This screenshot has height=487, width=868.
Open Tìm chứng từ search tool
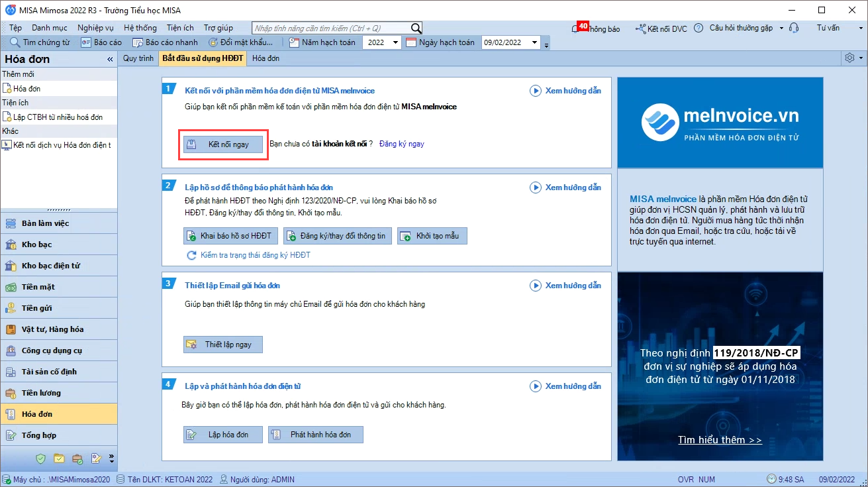tap(40, 42)
